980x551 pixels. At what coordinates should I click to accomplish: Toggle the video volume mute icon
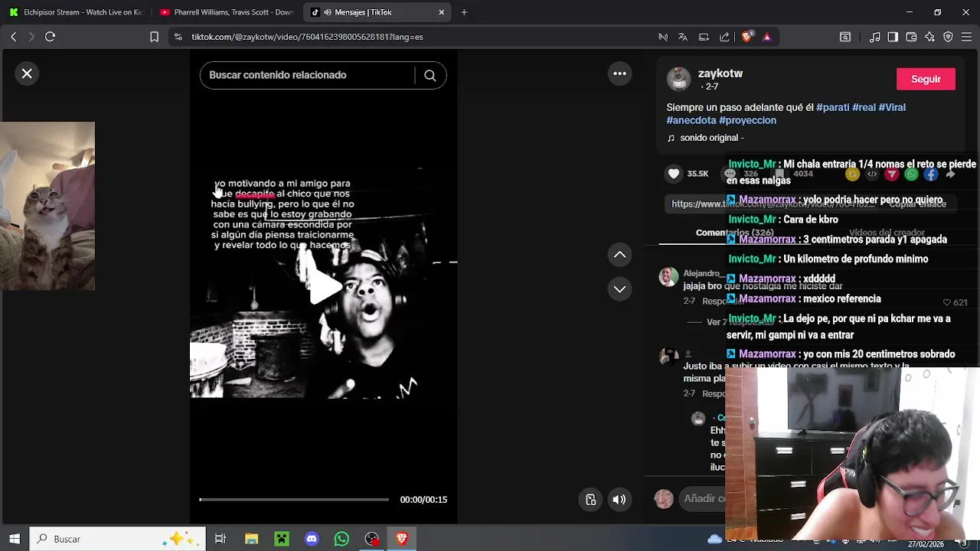(x=619, y=500)
